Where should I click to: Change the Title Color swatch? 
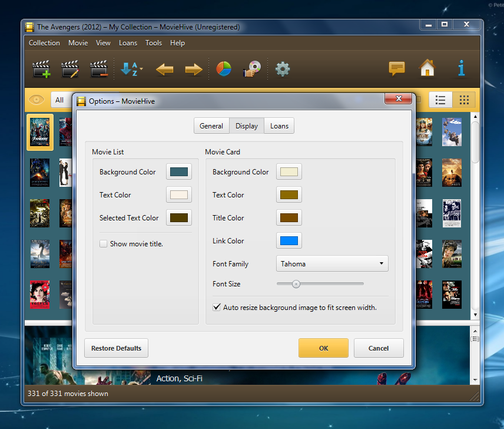click(289, 217)
